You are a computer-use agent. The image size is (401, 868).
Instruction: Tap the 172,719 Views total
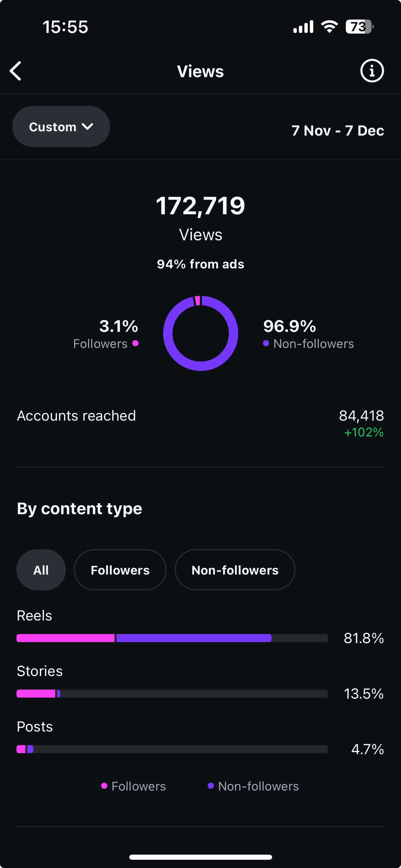(200, 206)
